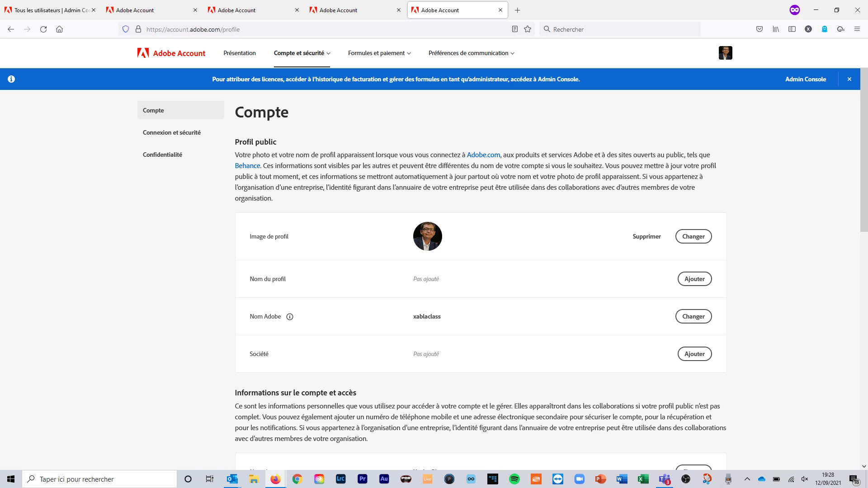
Task: Click the info icon next to Nom Adobe
Action: point(290,317)
